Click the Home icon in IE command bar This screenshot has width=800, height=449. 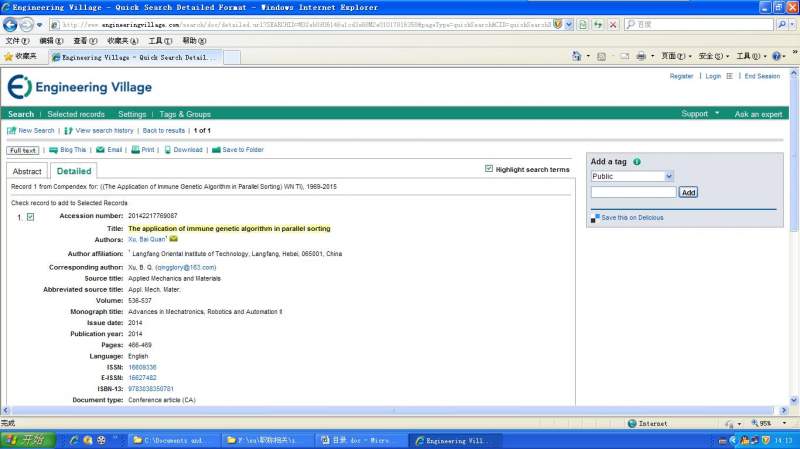click(x=577, y=56)
